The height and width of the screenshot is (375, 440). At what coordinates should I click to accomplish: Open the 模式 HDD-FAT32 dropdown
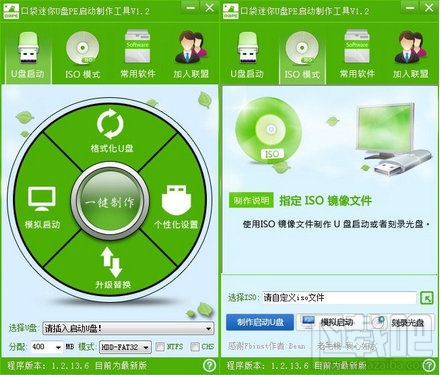125,347
